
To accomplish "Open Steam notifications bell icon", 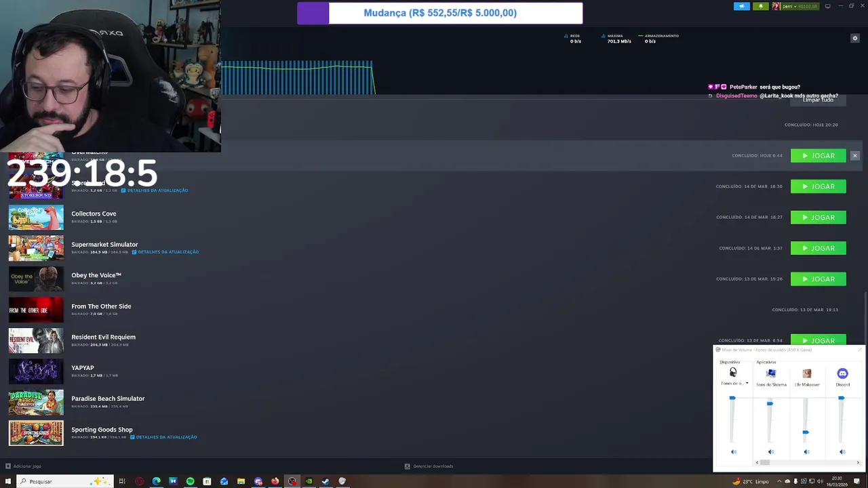I will click(x=760, y=6).
